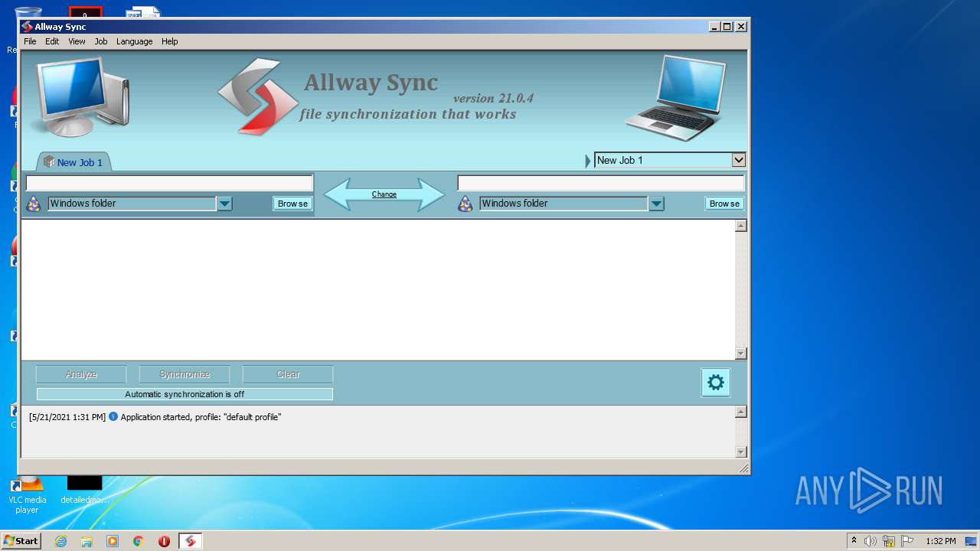Click the arrow beside job selector dropdown
The image size is (980, 551).
tap(588, 160)
